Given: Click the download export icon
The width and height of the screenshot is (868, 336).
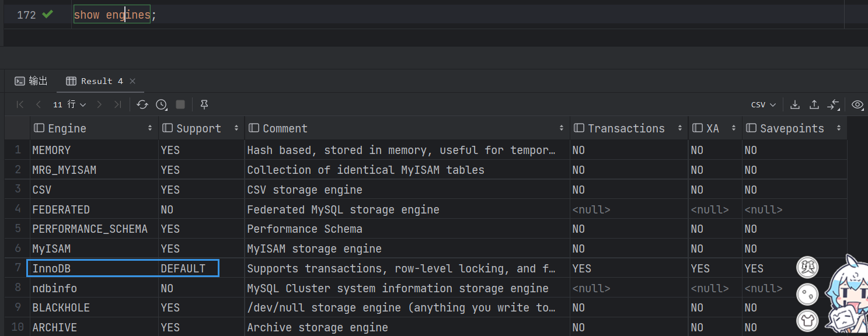Looking at the screenshot, I should pos(794,104).
